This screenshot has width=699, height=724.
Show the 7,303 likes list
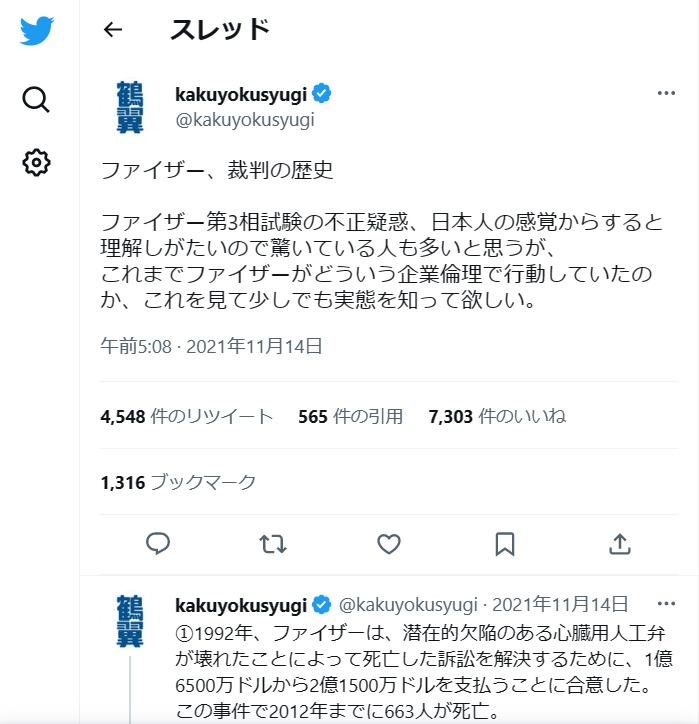point(497,417)
